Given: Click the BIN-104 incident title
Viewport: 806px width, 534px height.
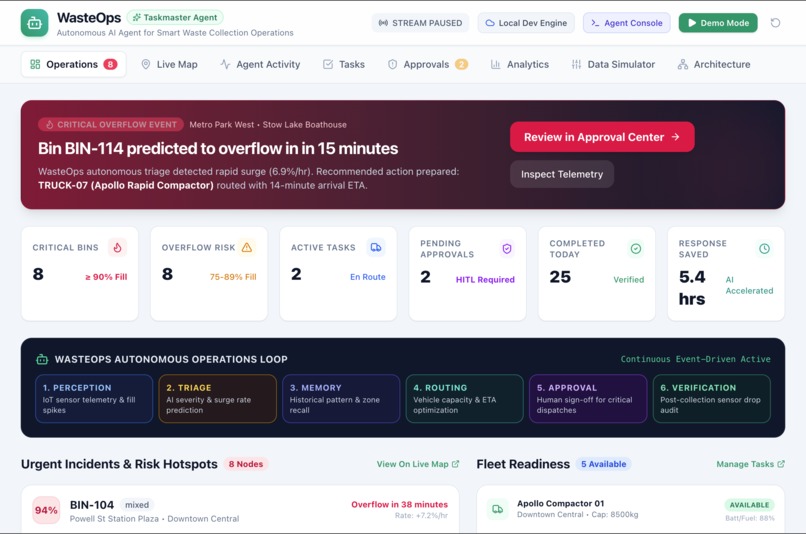Looking at the screenshot, I should pos(92,505).
